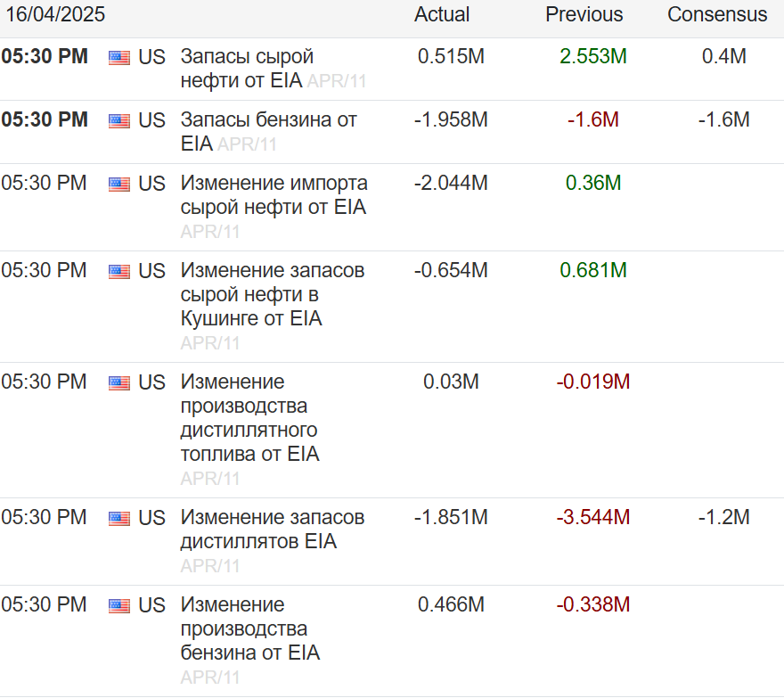784x698 pixels.
Task: Click the previous value -0.338M
Action: (593, 604)
